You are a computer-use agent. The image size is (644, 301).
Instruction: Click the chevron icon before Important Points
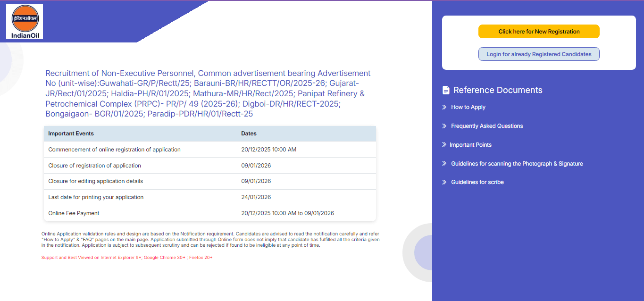[443, 144]
